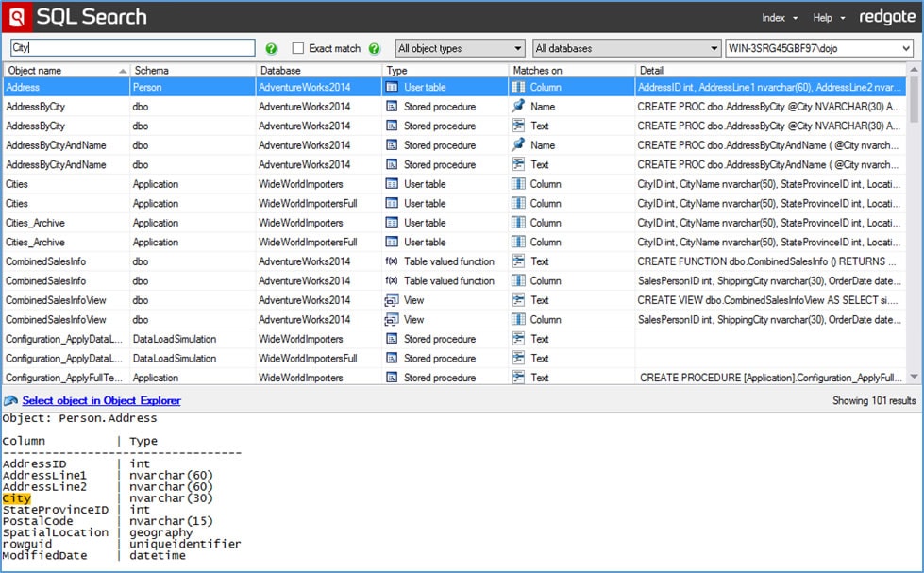Click the Stored procedure icon for Configuration_ApplyDataL... in WideWorldImporters

tap(392, 339)
